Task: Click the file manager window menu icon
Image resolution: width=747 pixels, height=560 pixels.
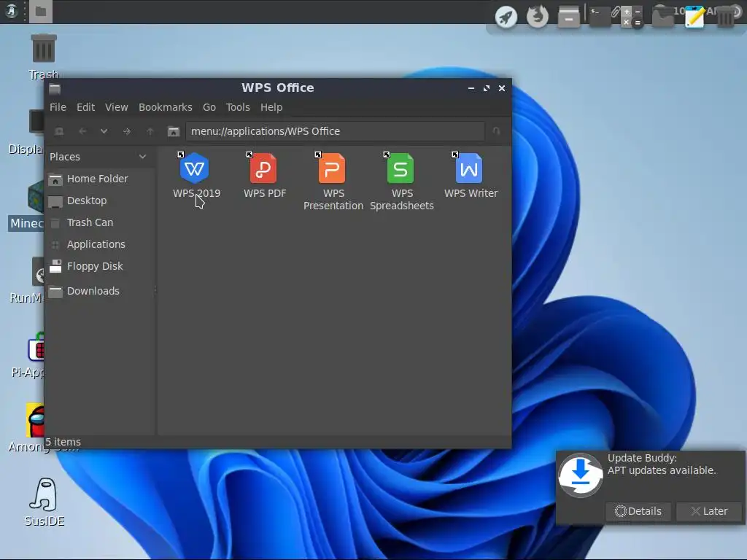Action: tap(55, 88)
